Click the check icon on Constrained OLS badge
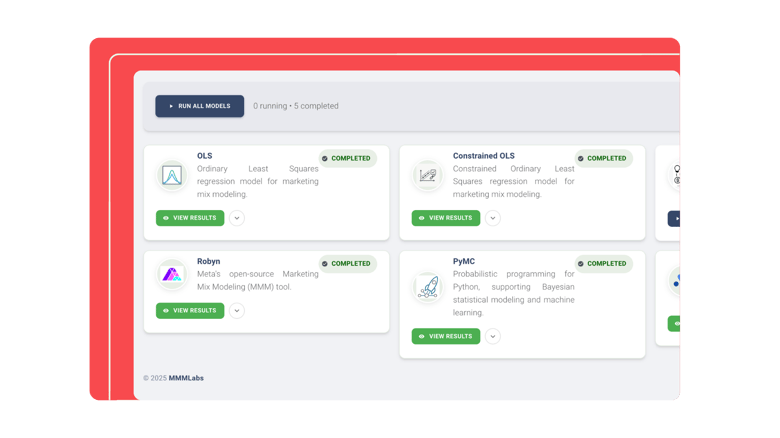780x438 pixels. pyautogui.click(x=581, y=158)
